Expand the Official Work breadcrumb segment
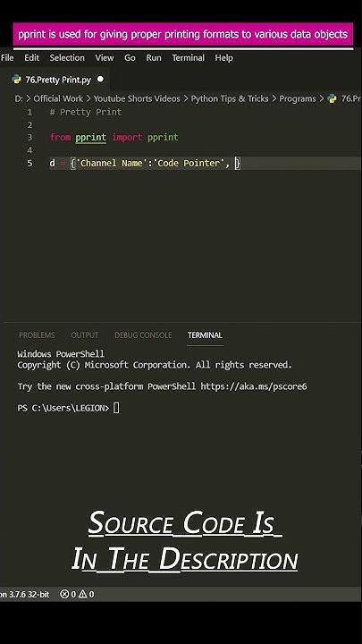The height and width of the screenshot is (644, 362). point(58,98)
